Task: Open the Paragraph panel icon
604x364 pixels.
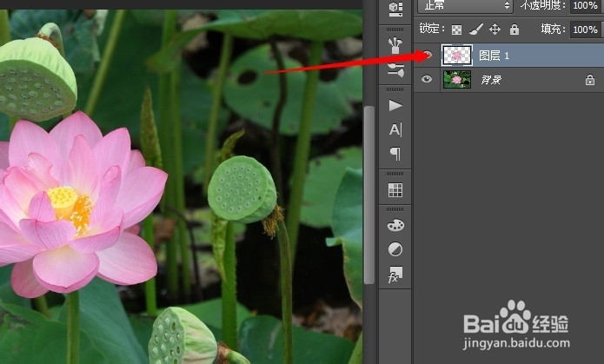Action: point(395,154)
